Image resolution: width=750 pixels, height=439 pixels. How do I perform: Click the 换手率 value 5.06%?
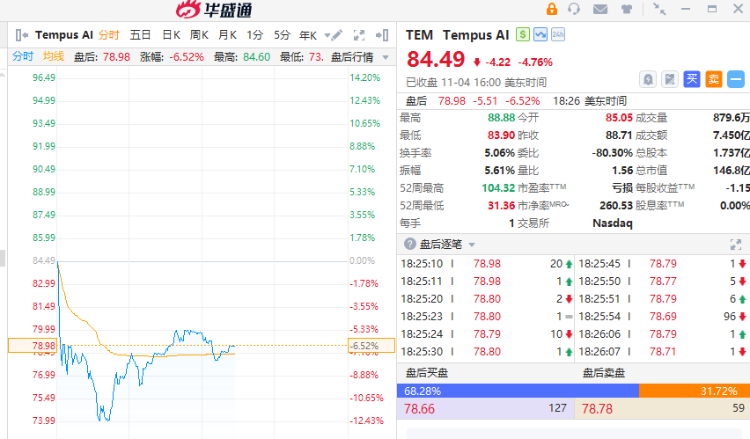(x=499, y=153)
